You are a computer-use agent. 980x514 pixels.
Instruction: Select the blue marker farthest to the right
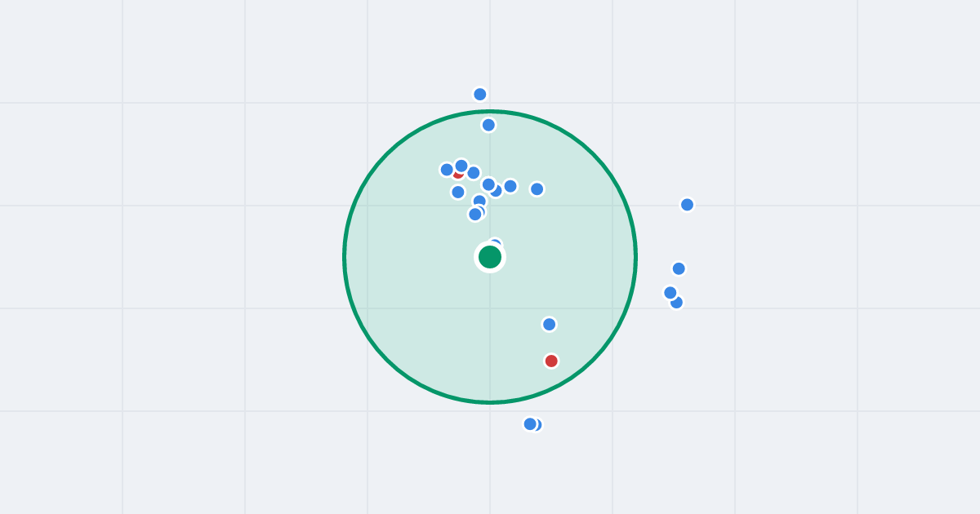point(687,204)
